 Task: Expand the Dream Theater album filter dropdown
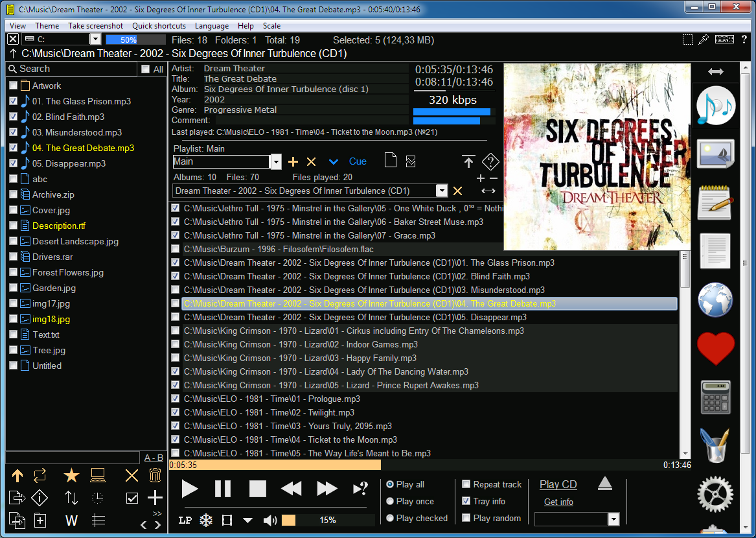pyautogui.click(x=442, y=191)
